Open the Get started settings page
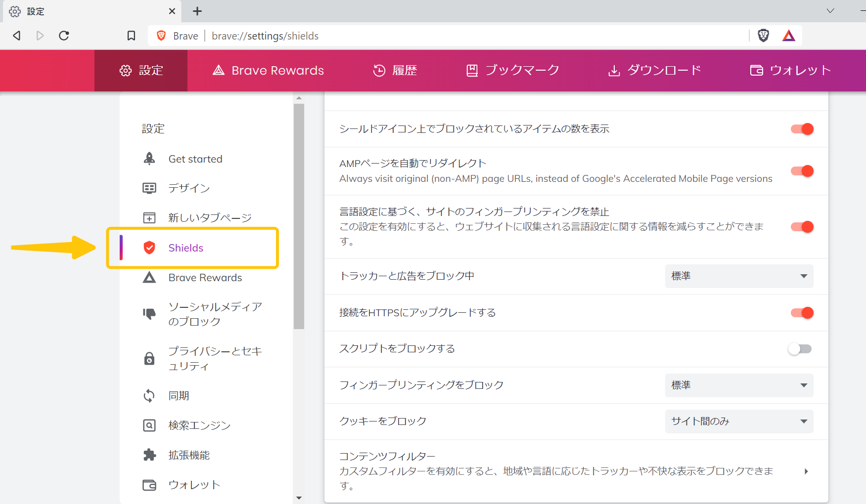The width and height of the screenshot is (866, 504). pyautogui.click(x=195, y=159)
